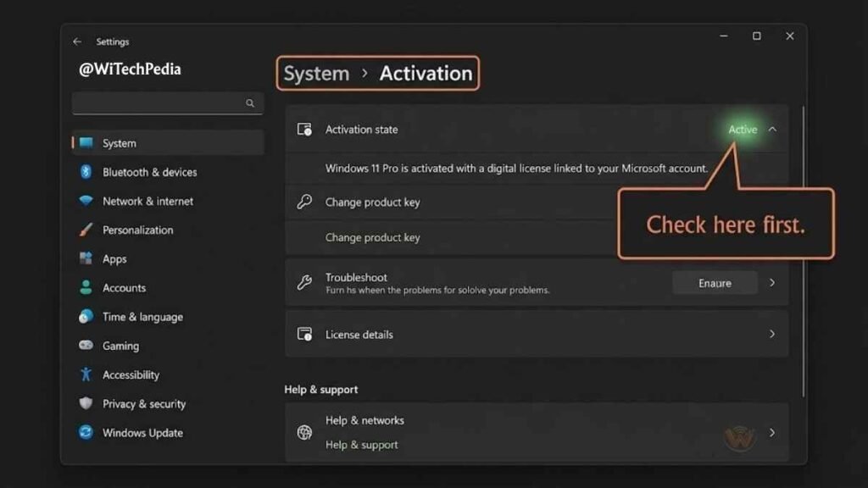This screenshot has width=868, height=488.
Task: Open Apps settings
Action: click(114, 259)
